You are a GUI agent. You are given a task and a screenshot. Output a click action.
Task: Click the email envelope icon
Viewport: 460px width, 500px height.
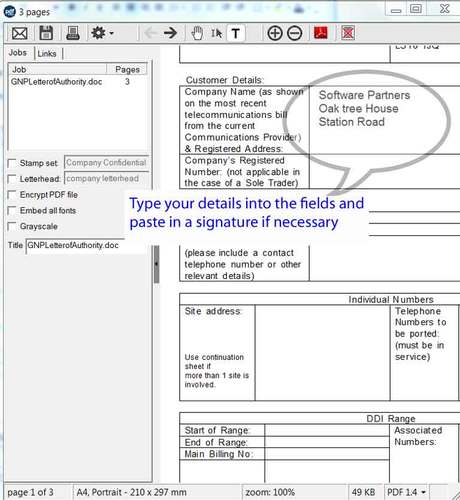(20, 33)
